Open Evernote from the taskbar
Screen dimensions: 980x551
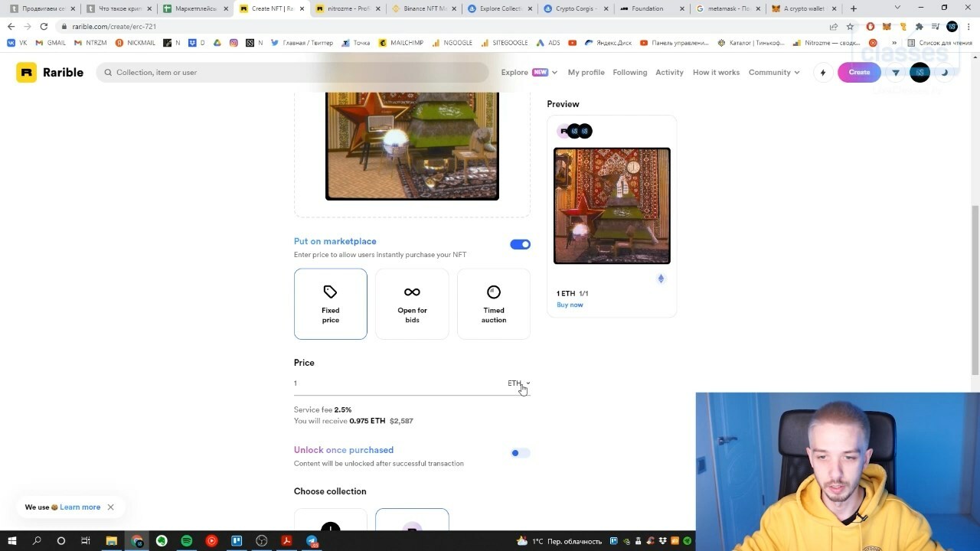[162, 541]
